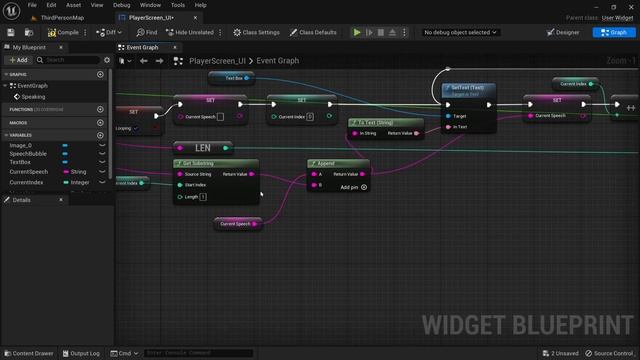
Task: Click the Add pin icon on Append node
Action: (x=364, y=187)
